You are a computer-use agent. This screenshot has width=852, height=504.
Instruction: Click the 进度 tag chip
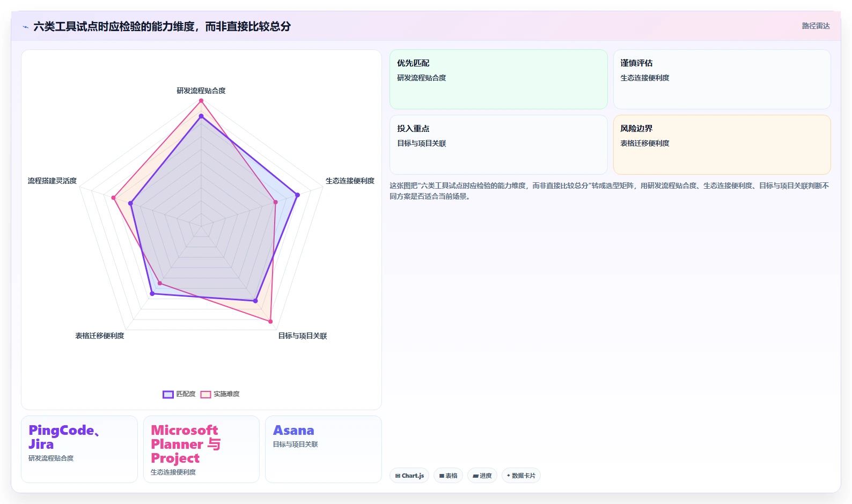click(x=482, y=476)
